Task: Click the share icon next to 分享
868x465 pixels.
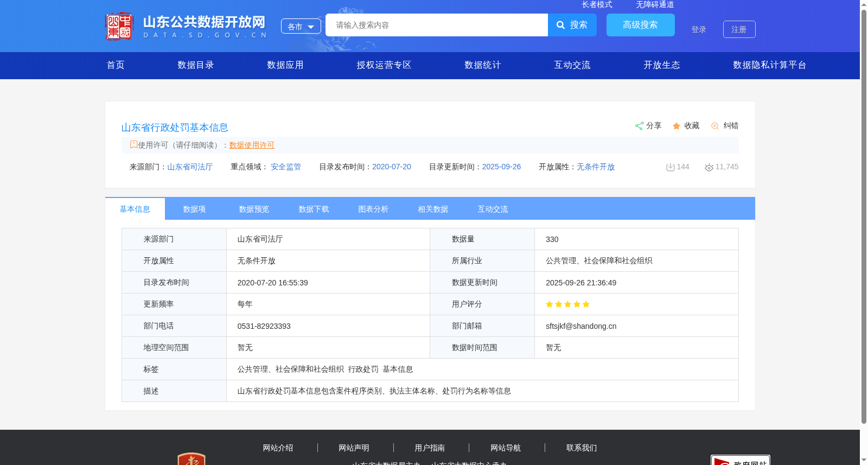Action: point(640,126)
